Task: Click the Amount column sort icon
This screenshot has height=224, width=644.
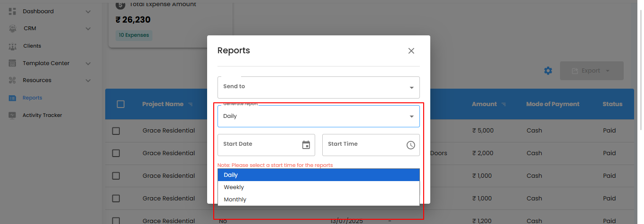Action: click(x=504, y=104)
